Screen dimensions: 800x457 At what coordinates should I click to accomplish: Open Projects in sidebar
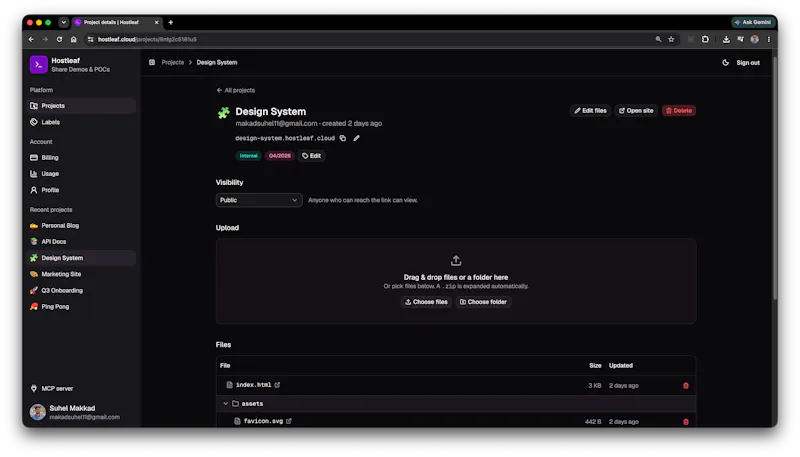coord(81,106)
